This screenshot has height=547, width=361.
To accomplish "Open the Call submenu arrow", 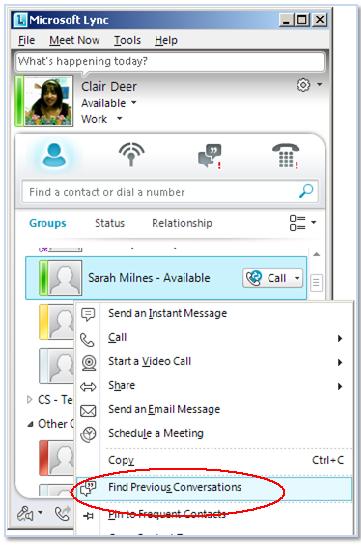I will tap(340, 338).
